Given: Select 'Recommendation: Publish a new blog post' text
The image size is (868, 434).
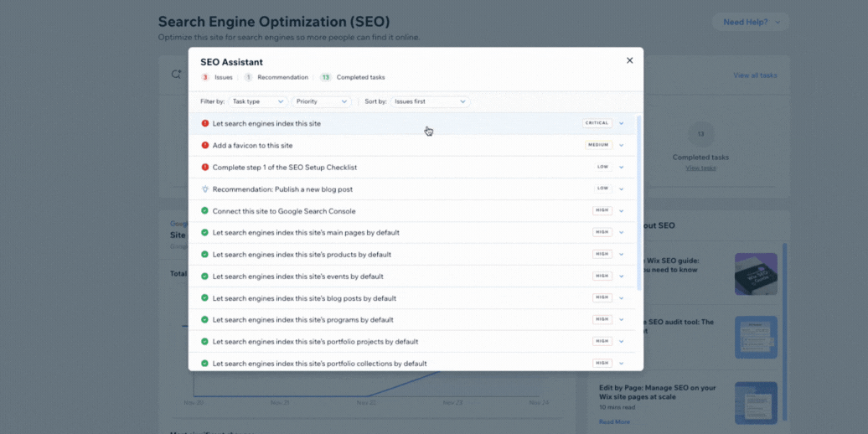Looking at the screenshot, I should [x=282, y=189].
